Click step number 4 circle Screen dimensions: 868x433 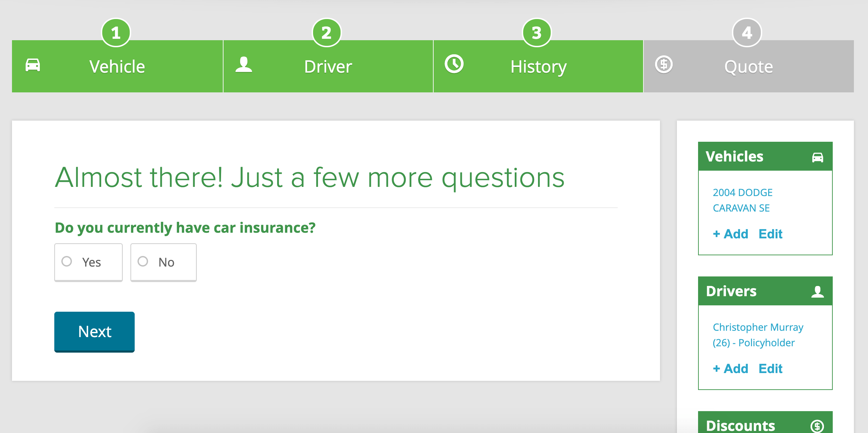click(x=747, y=33)
